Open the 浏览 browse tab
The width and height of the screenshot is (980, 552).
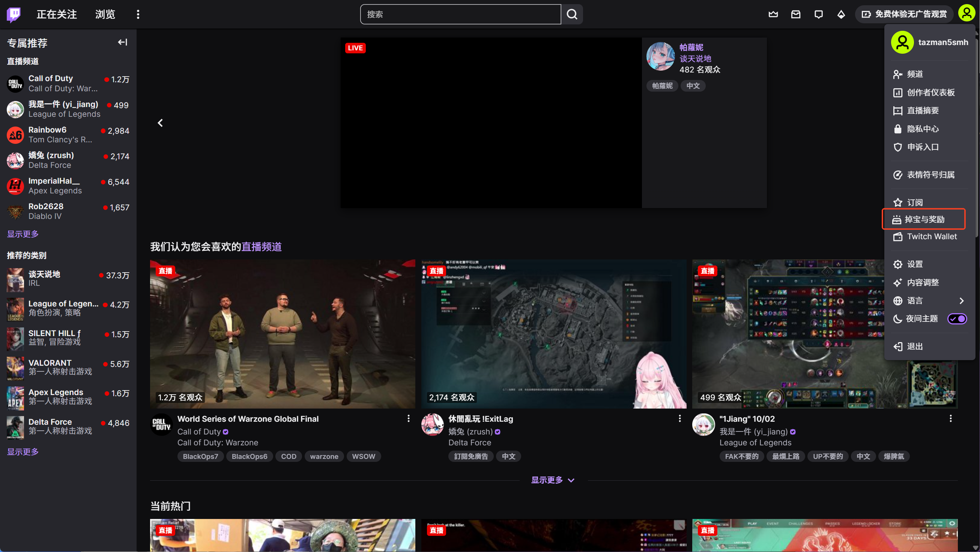[105, 15]
